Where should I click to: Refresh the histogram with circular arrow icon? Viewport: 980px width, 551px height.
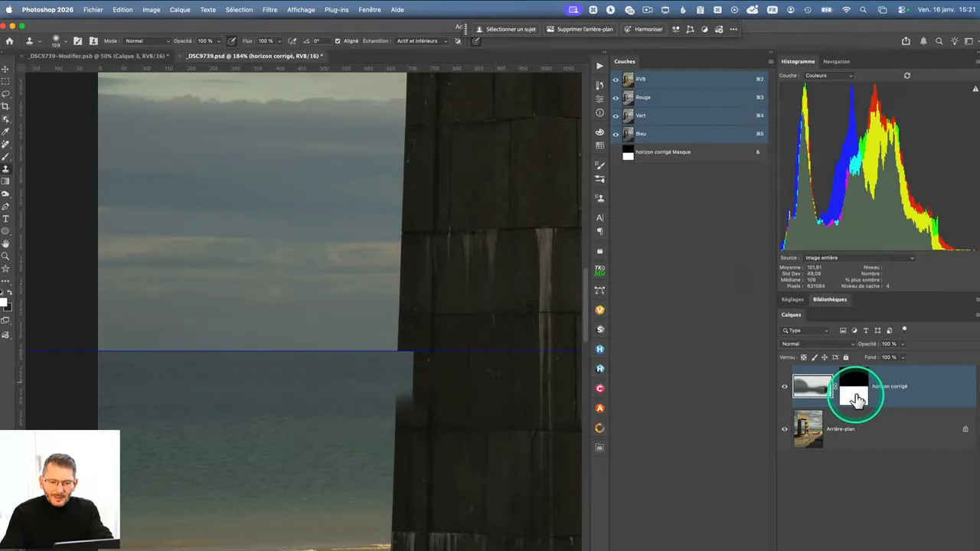(x=907, y=76)
